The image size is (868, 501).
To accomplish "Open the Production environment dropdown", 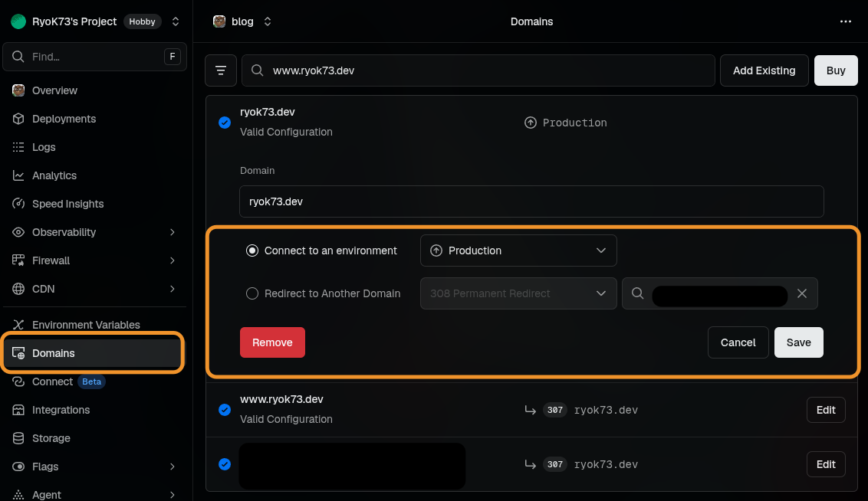I will tap(518, 250).
